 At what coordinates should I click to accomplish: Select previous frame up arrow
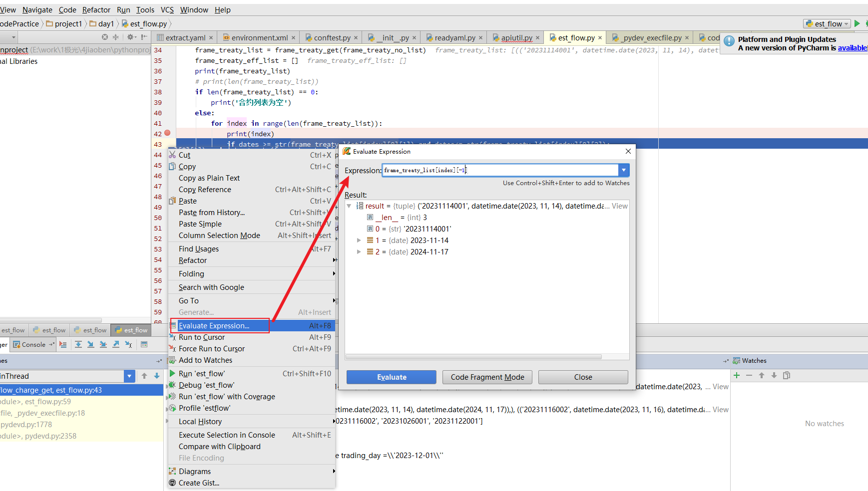[x=144, y=376]
